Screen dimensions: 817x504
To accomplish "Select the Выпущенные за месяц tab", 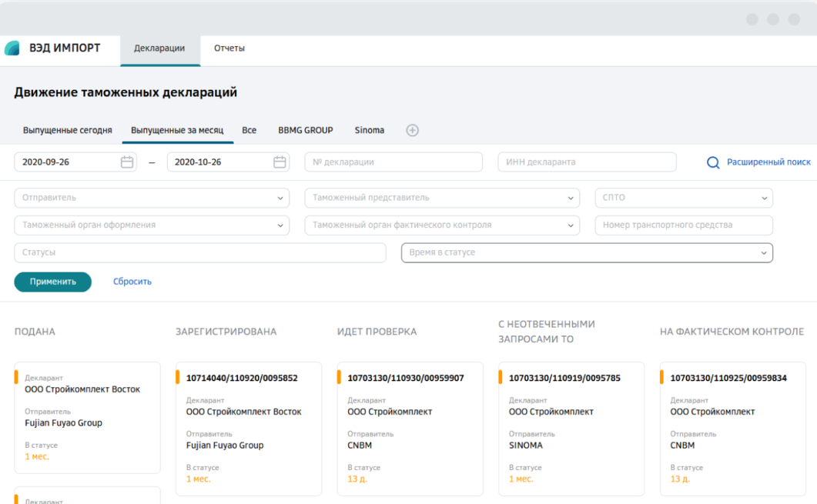I will pyautogui.click(x=177, y=130).
